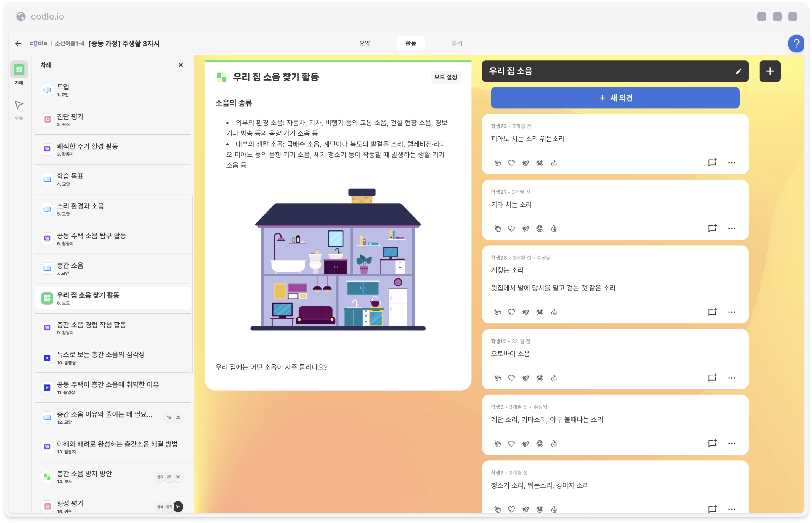The height and width of the screenshot is (523, 812).
Task: Open 보드 설정 settings
Action: 445,77
